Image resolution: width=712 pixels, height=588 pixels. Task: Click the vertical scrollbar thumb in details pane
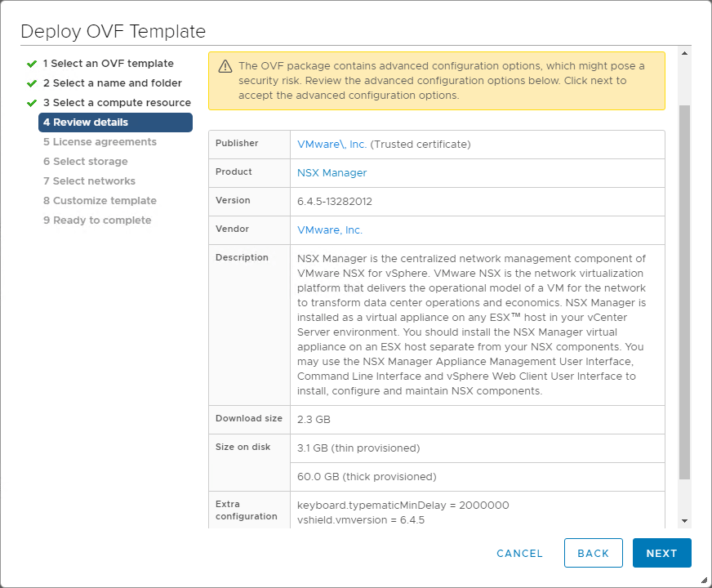(x=685, y=292)
